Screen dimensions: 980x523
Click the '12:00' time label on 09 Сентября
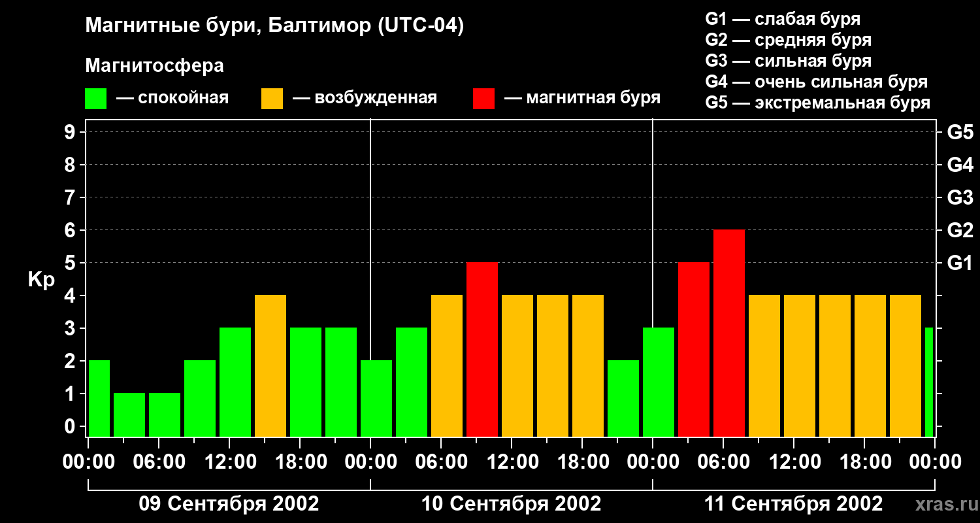[x=229, y=462]
